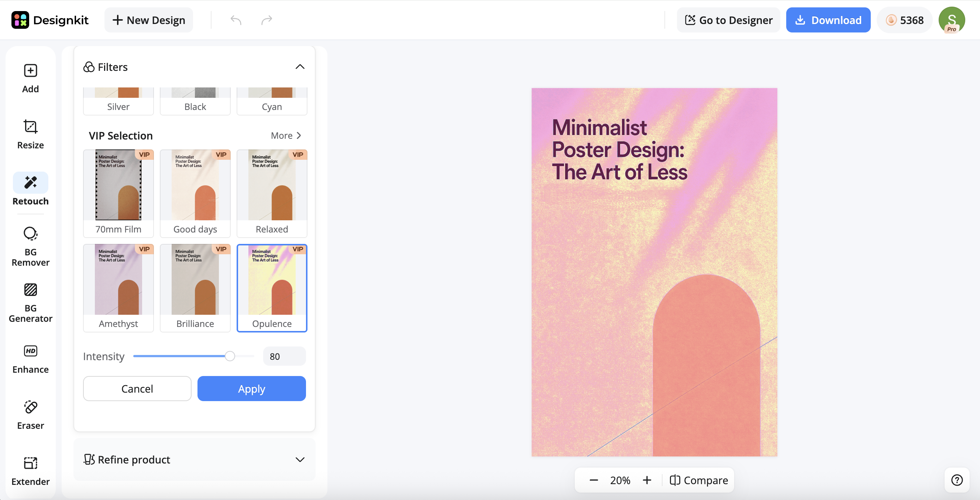Select the Resize tool
This screenshot has height=500, width=980.
tap(30, 134)
